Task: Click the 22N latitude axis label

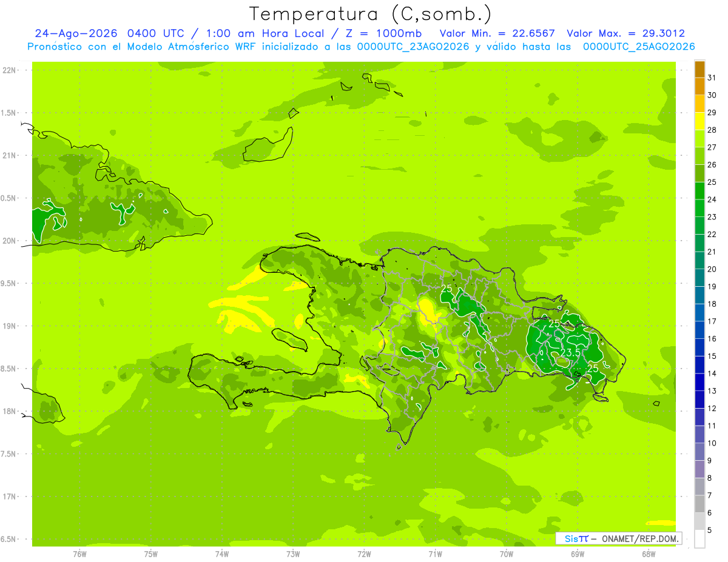Action: point(9,70)
